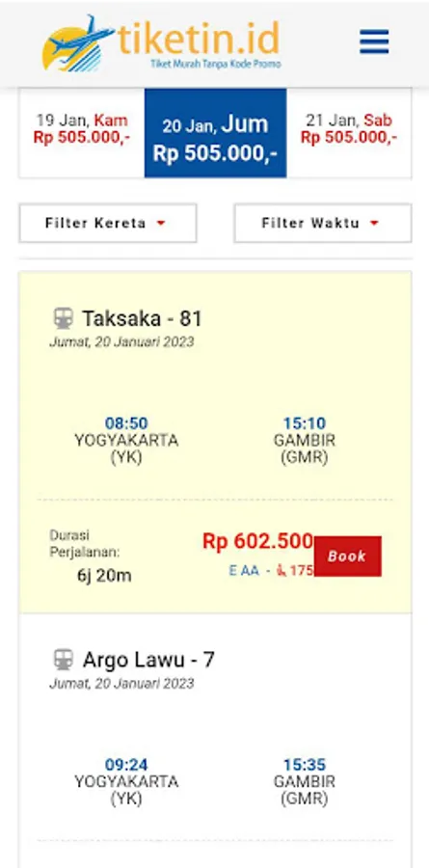Open the hamburger menu
This screenshot has width=429, height=868.
374,41
